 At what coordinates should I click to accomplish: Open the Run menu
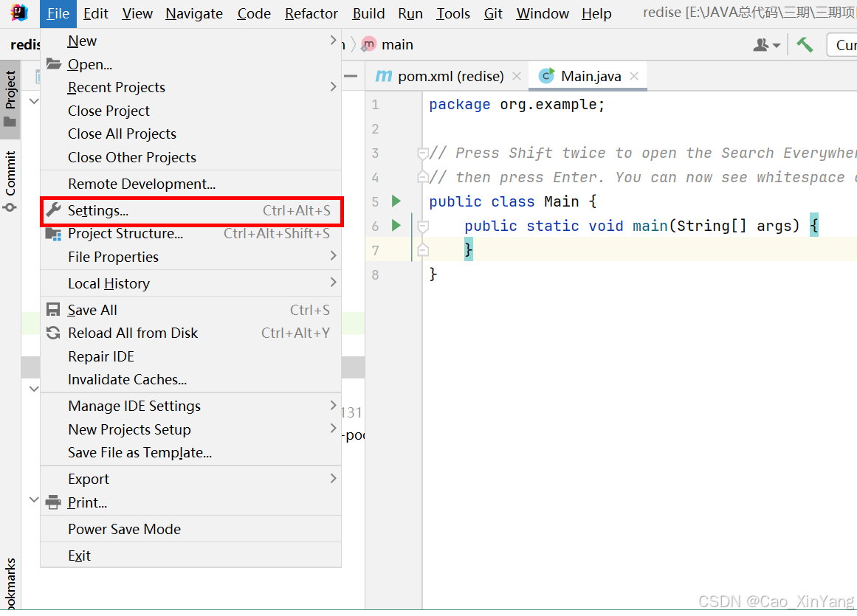(x=410, y=14)
